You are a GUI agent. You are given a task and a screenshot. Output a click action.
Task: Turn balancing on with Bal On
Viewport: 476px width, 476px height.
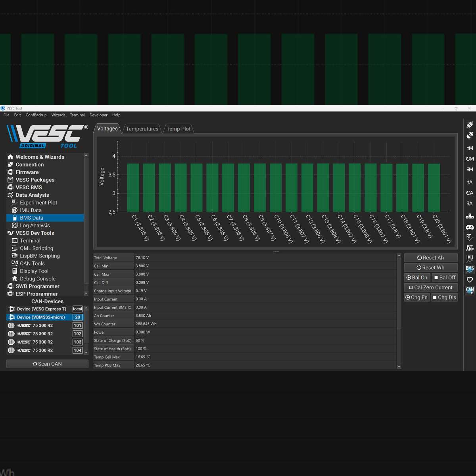click(417, 278)
